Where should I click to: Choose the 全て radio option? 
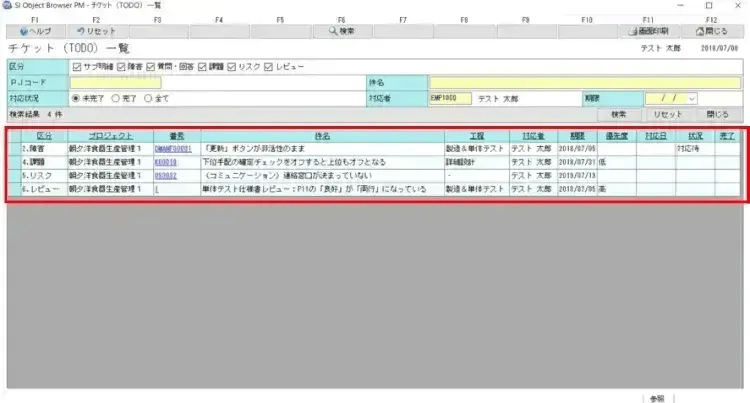point(148,98)
